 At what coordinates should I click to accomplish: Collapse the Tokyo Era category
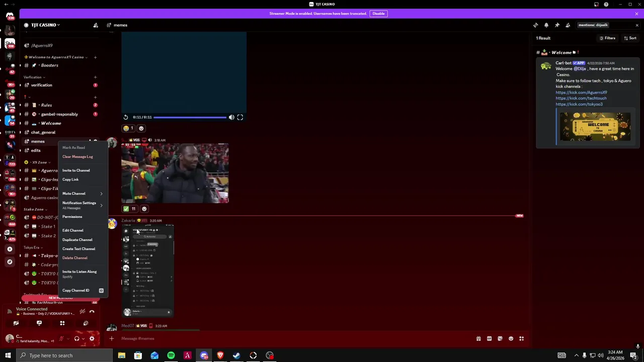coord(33,247)
